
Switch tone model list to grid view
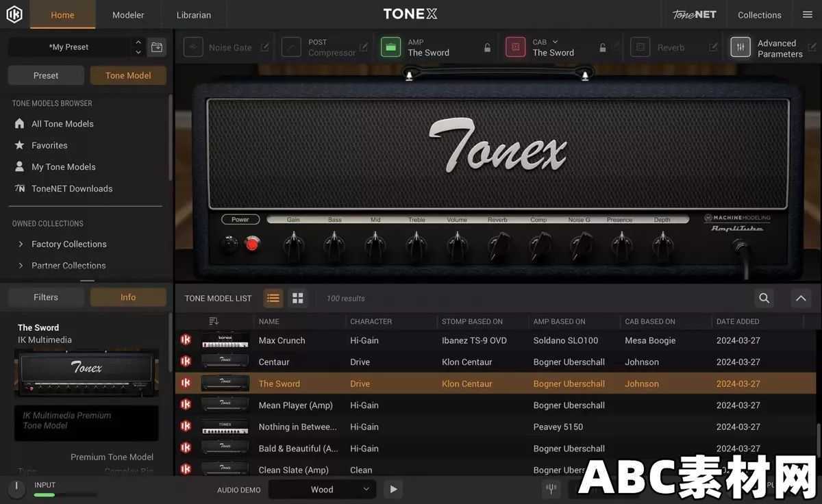coord(297,297)
